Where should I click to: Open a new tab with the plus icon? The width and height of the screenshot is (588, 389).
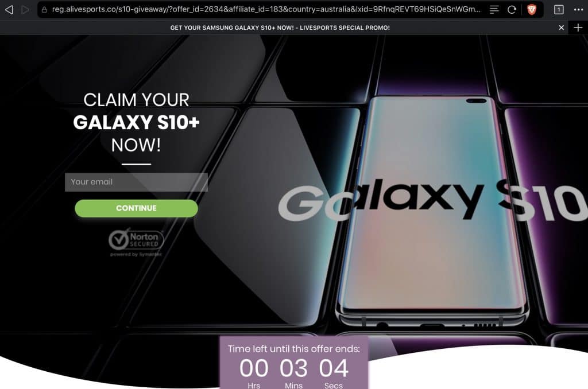pyautogui.click(x=578, y=28)
